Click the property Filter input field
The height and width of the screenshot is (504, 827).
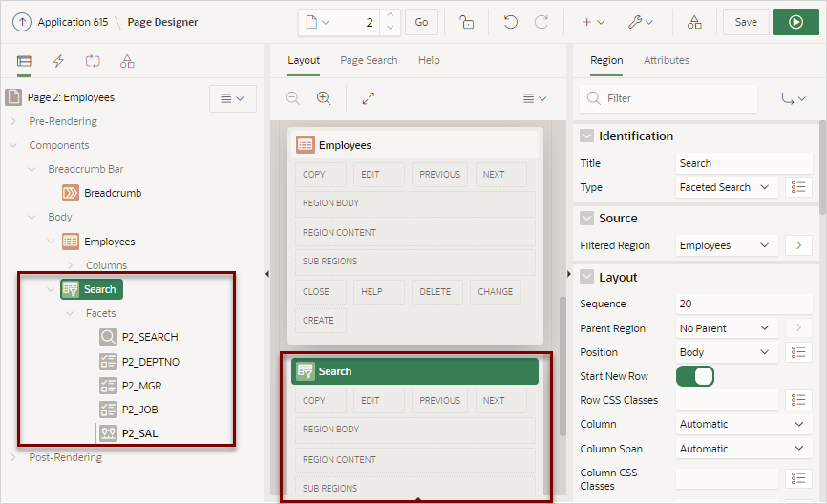(x=668, y=98)
